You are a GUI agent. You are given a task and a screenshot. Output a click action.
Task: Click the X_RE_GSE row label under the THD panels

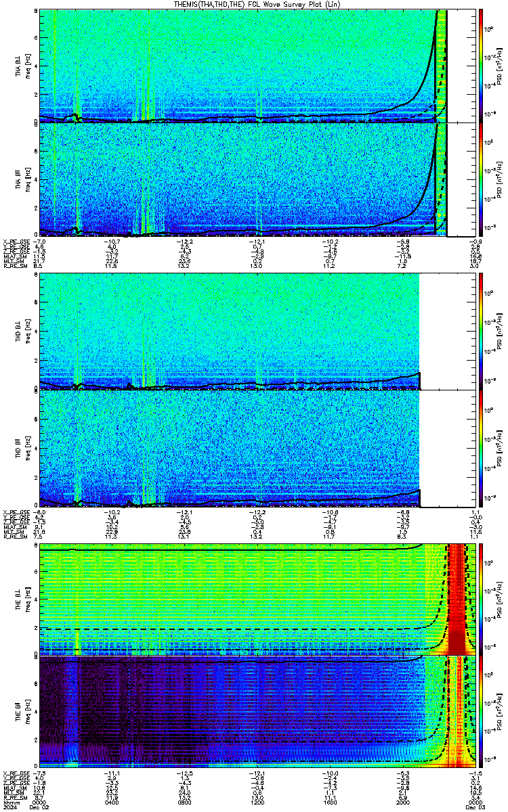[x=15, y=512]
